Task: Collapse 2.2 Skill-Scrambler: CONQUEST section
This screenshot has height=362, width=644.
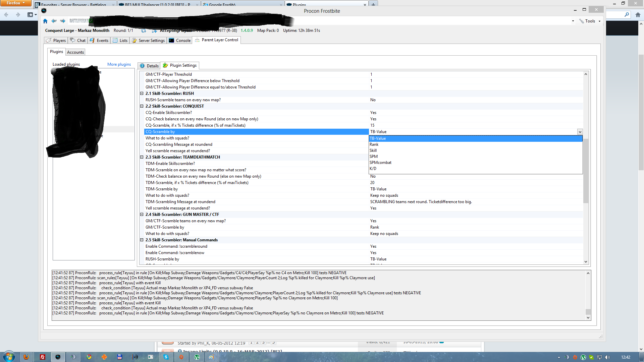Action: tap(142, 106)
